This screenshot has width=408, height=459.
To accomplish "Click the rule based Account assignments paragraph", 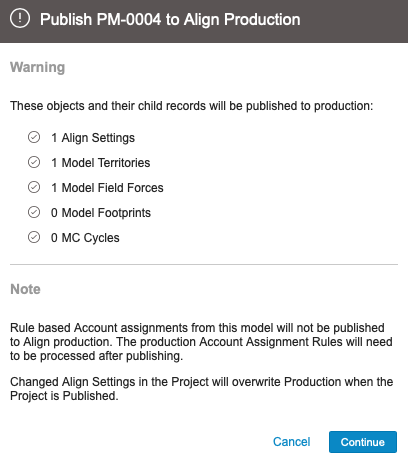I will click(x=201, y=342).
